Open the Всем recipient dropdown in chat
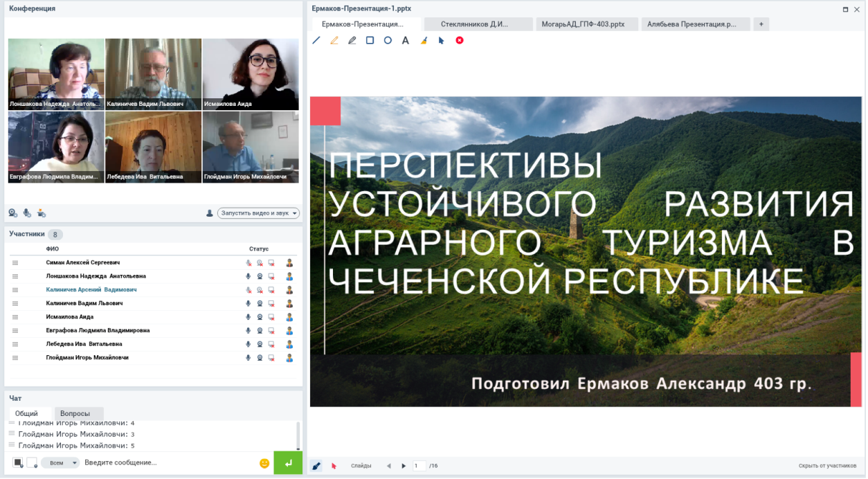868x479 pixels. [x=60, y=463]
